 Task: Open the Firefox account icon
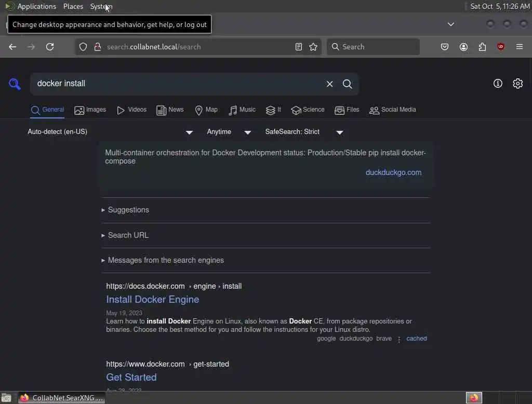pyautogui.click(x=463, y=47)
